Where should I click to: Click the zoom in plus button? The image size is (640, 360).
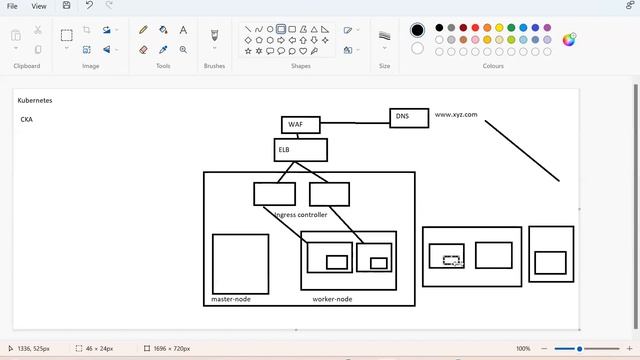tap(629, 349)
